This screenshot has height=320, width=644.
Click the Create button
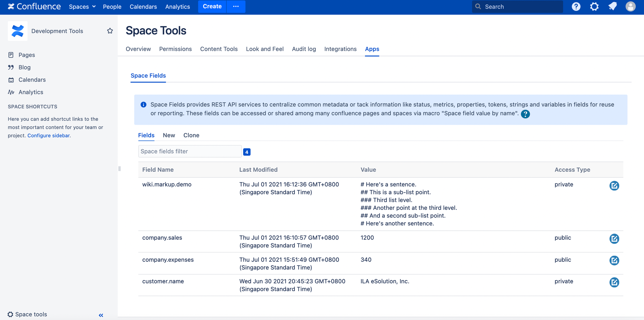pos(212,6)
